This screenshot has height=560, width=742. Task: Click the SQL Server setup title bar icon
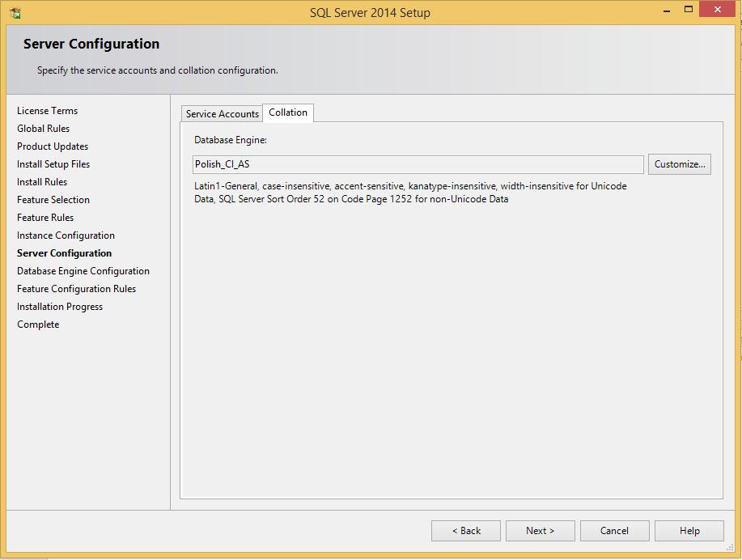coord(15,12)
